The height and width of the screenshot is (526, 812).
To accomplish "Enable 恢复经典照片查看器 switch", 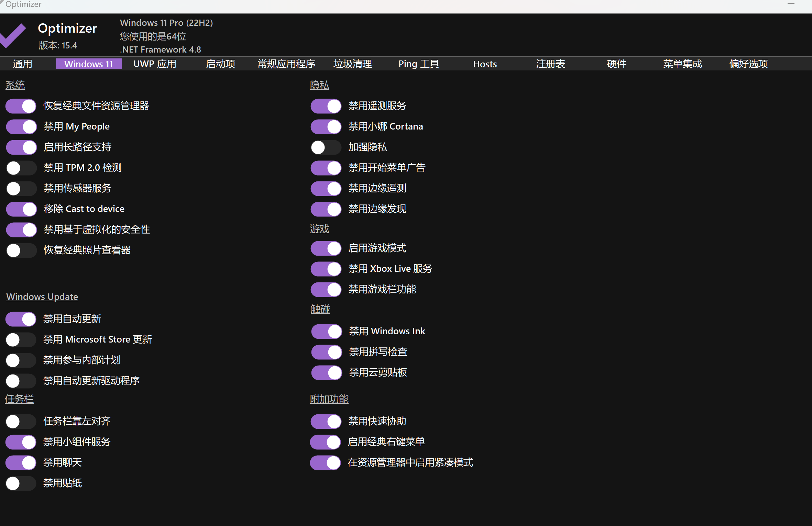I will coord(21,250).
